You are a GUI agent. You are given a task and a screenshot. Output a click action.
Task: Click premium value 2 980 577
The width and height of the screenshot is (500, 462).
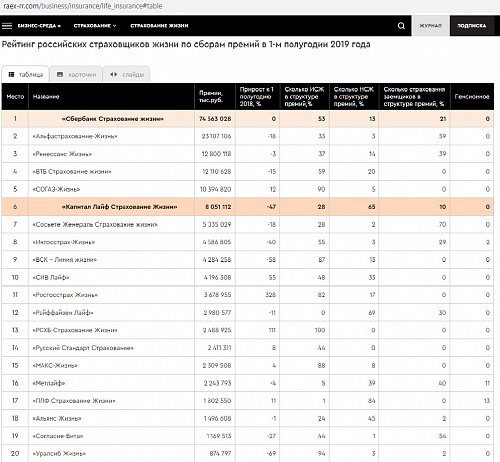[x=217, y=313]
